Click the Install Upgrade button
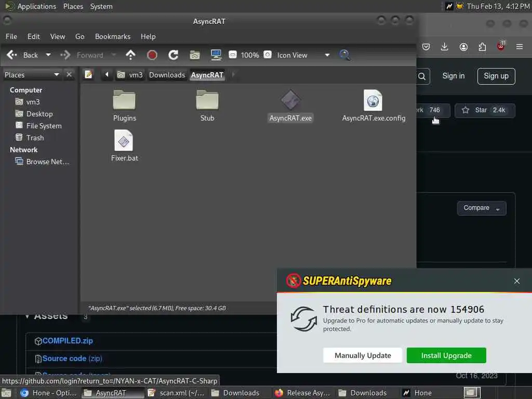532x399 pixels. [x=446, y=355]
